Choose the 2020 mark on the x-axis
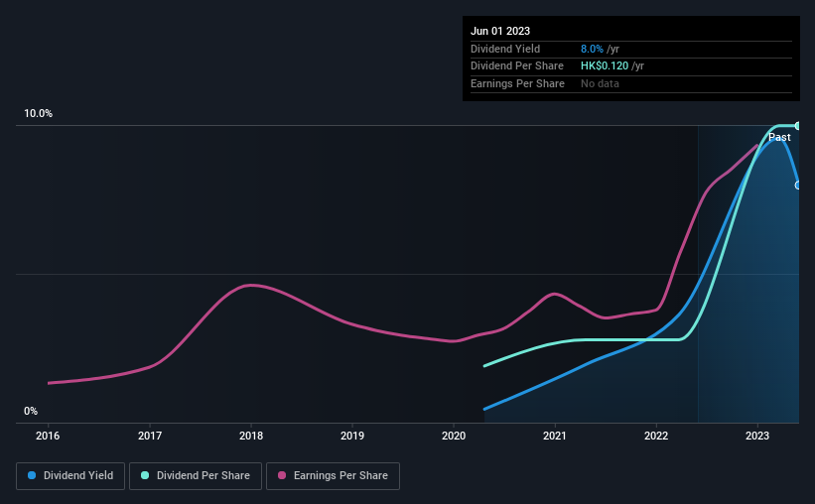The height and width of the screenshot is (504, 815). click(454, 436)
